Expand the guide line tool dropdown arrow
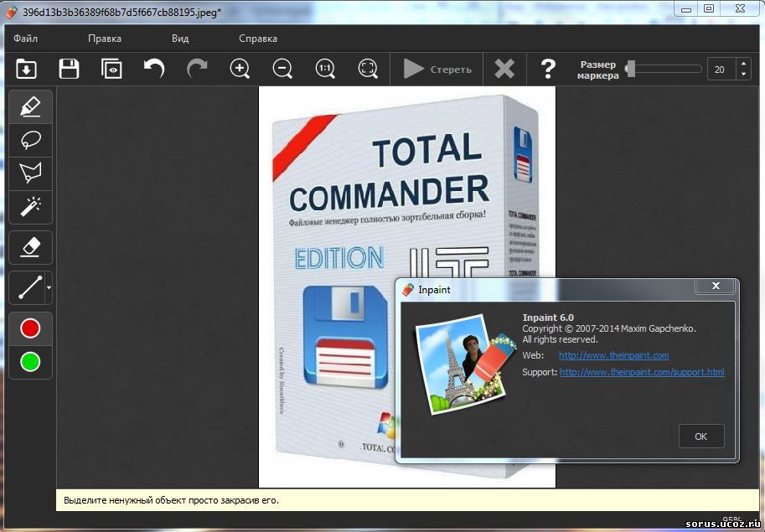Image resolution: width=765 pixels, height=532 pixels. [49, 288]
